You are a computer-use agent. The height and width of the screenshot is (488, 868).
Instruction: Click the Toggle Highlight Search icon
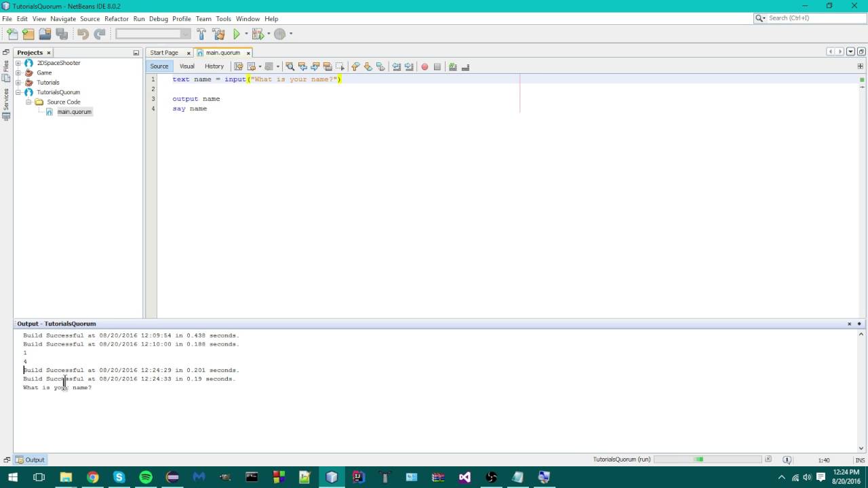pos(328,66)
